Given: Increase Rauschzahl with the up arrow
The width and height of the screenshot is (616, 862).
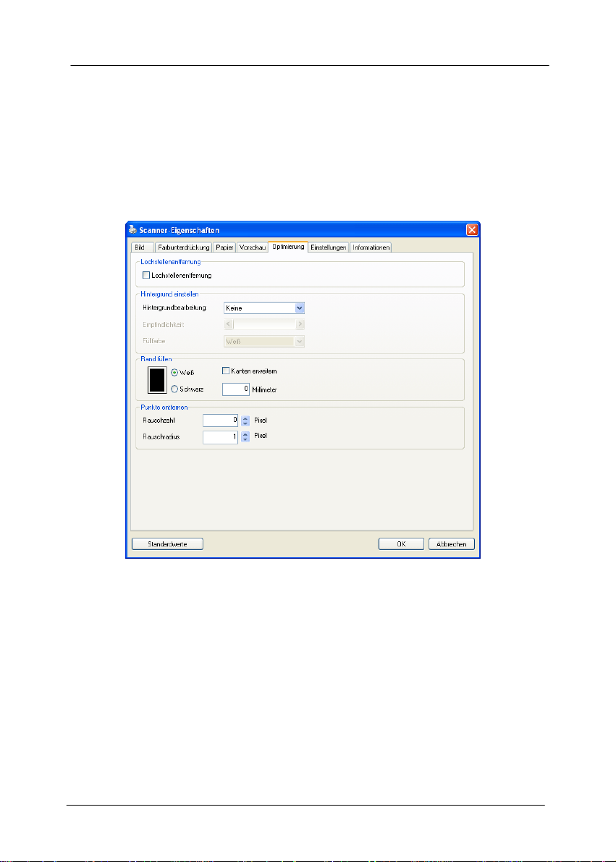Looking at the screenshot, I should click(245, 418).
